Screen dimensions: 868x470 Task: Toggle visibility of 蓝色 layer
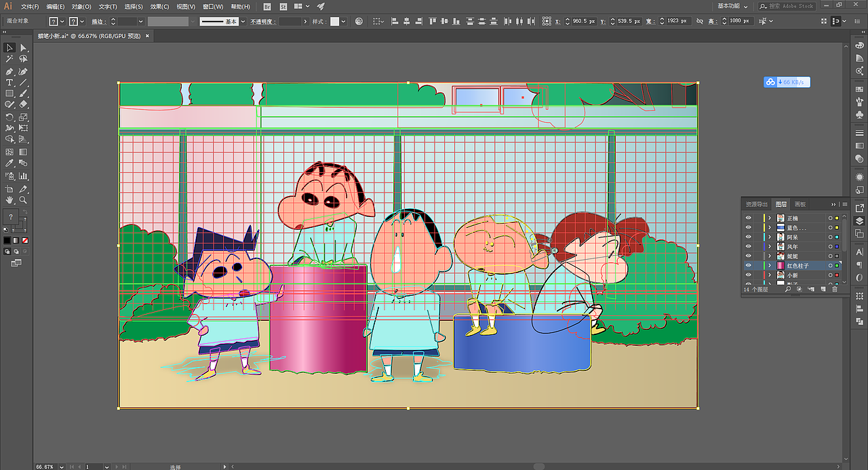[749, 228]
